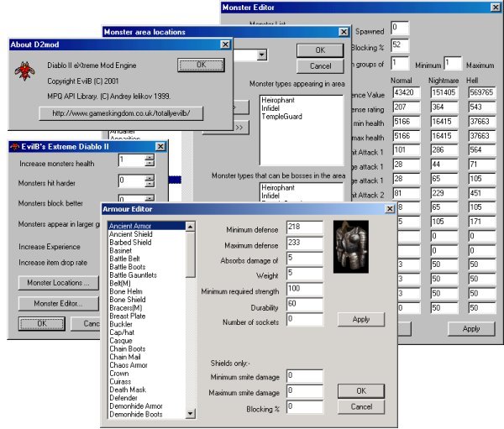
Task: Select Heirophant in monster types appearing list
Action: 278,100
